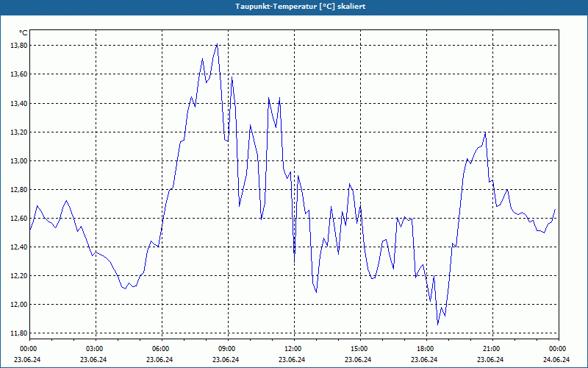
Task: Select the "13,60" y-axis value
Action: pos(19,74)
